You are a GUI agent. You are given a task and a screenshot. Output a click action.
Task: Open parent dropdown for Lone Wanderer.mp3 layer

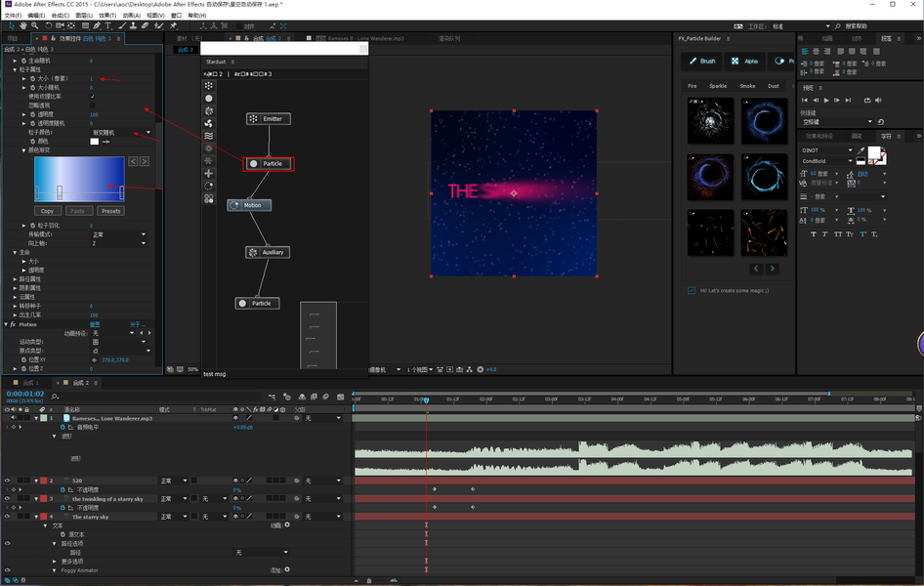(x=322, y=418)
